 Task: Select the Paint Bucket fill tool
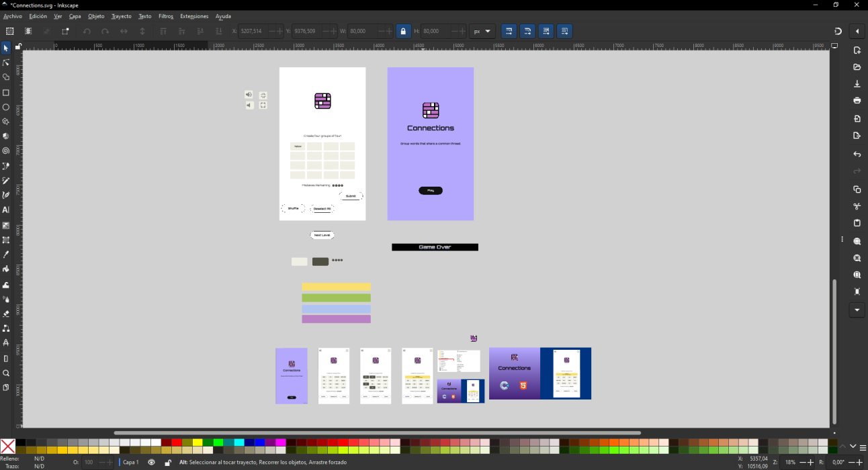(6, 269)
